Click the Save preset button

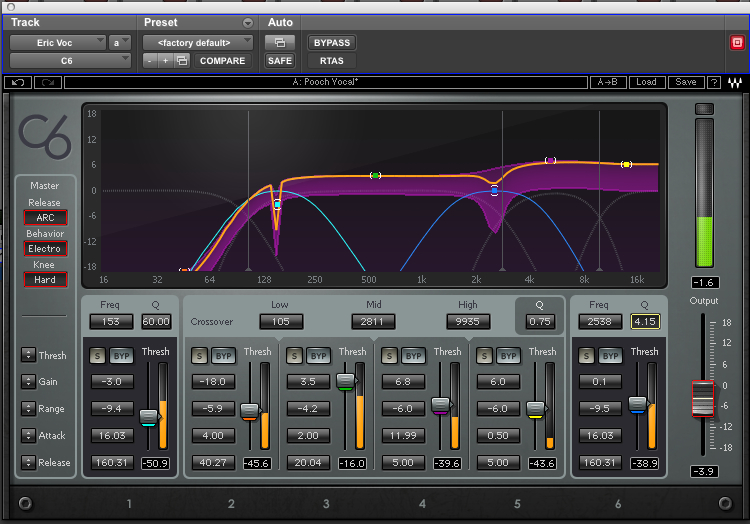pyautogui.click(x=686, y=82)
